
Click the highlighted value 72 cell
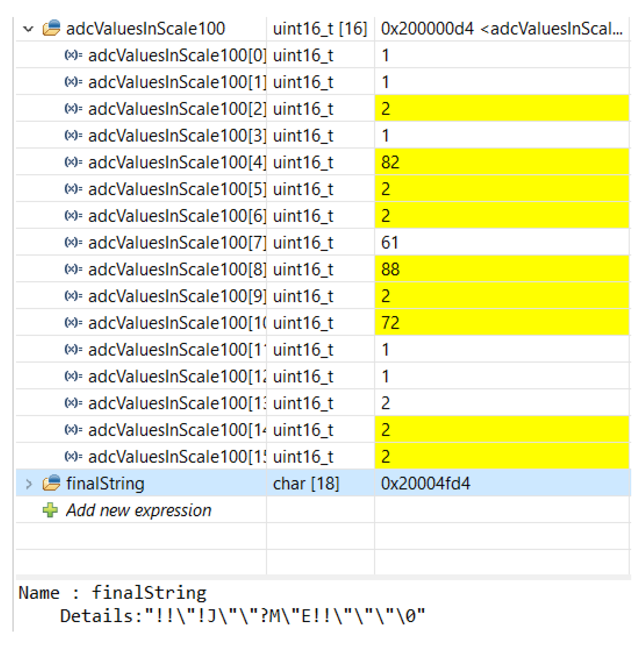pos(390,323)
